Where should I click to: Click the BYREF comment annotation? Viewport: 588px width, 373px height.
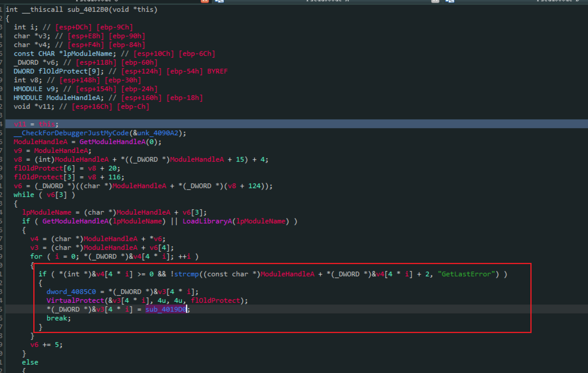coord(218,71)
